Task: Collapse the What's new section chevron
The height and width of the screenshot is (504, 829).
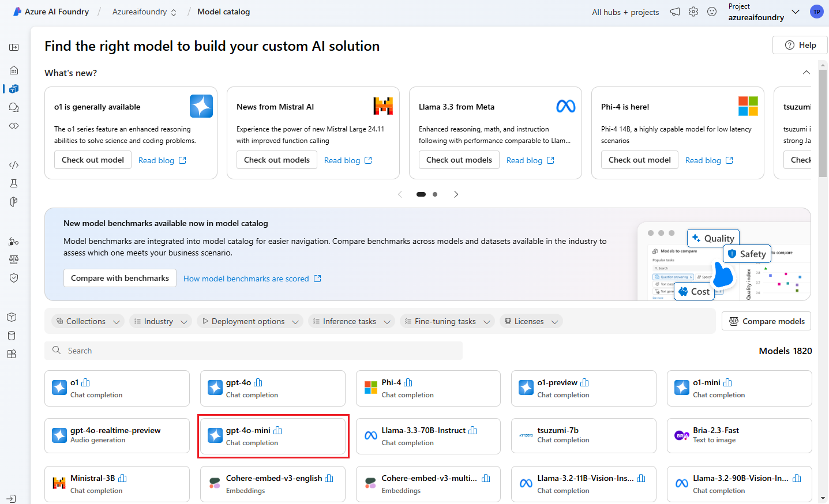Action: pyautogui.click(x=807, y=73)
